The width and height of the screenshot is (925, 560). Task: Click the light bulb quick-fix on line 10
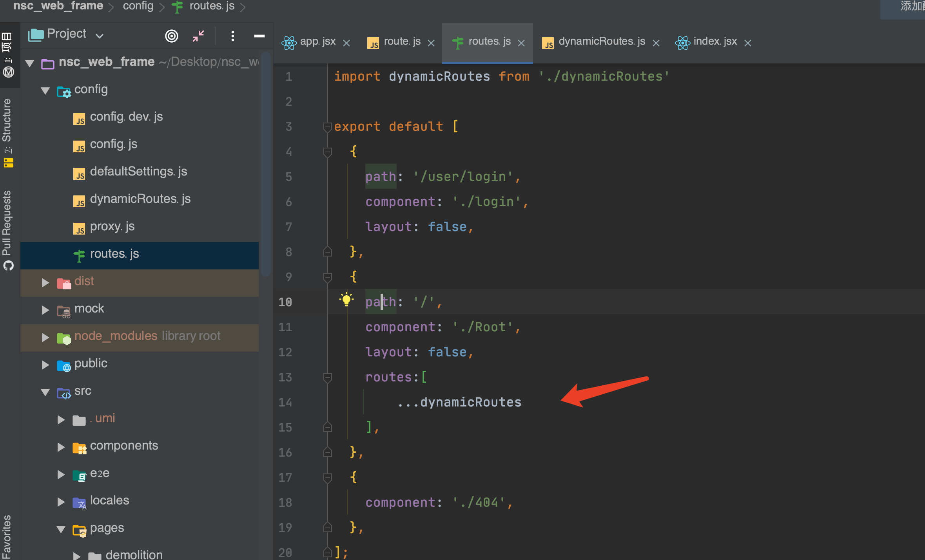tap(346, 300)
